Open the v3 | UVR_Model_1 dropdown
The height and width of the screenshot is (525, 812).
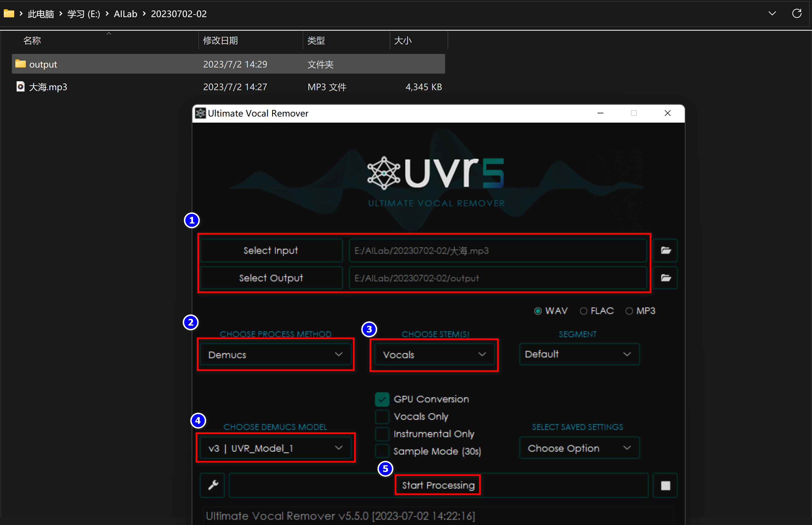(x=275, y=448)
